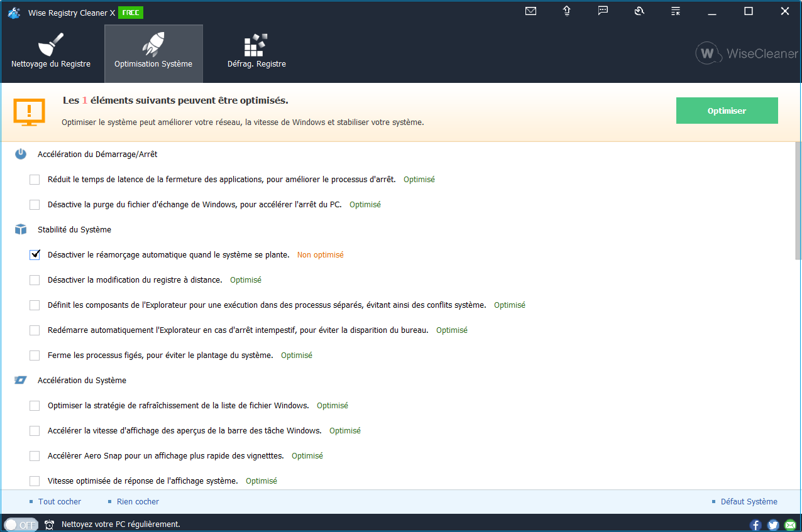The image size is (802, 532).
Task: Check 'Accélèrer Aero Snap' option
Action: point(35,456)
